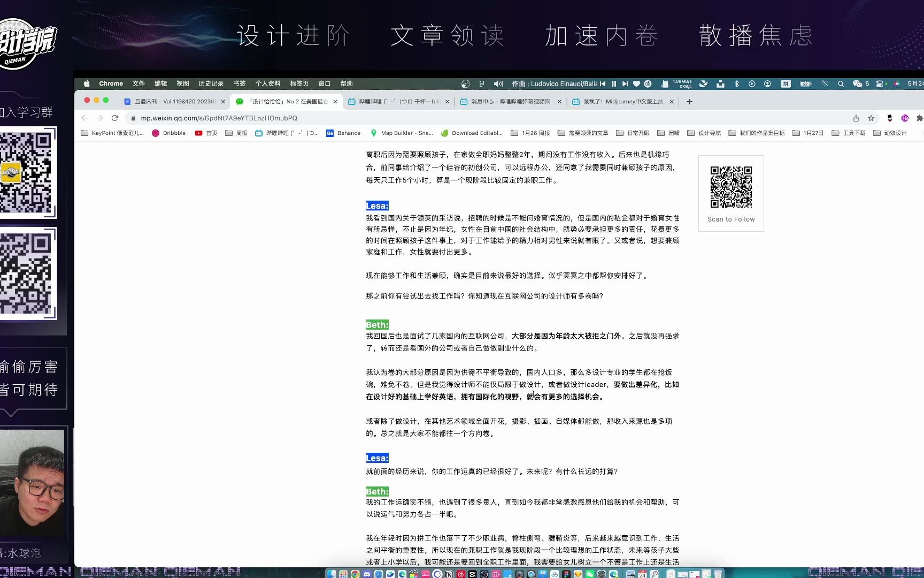View site info via the lock icon

tap(133, 118)
